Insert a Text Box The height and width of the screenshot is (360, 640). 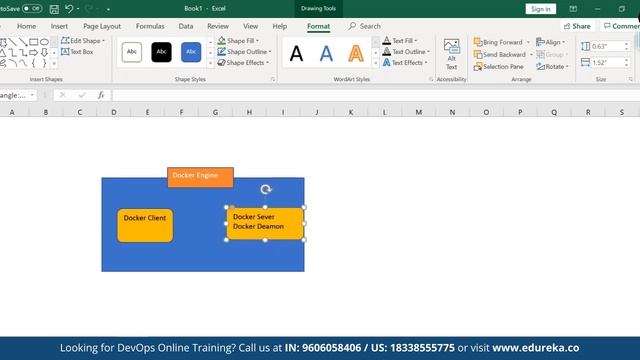click(x=77, y=52)
